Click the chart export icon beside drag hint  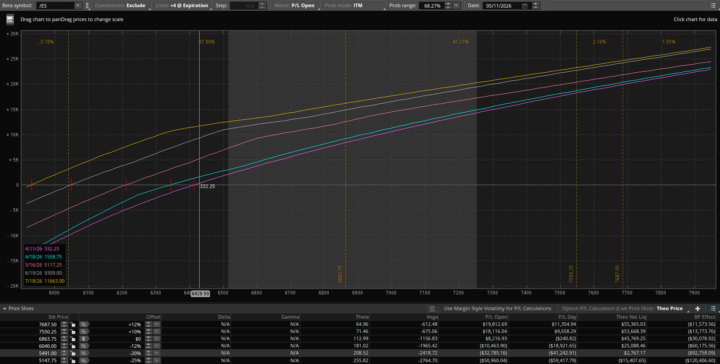10,20
